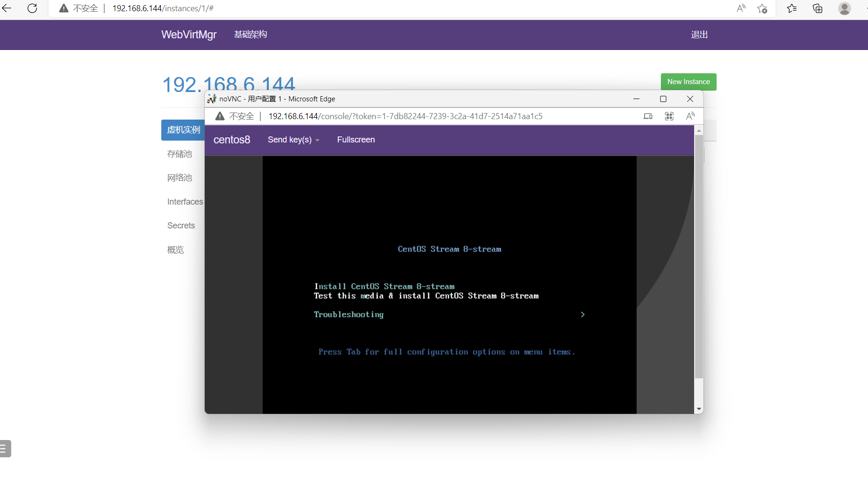Open Read Aloud in main browser toolbar
This screenshot has height=497, width=868.
tap(741, 8)
